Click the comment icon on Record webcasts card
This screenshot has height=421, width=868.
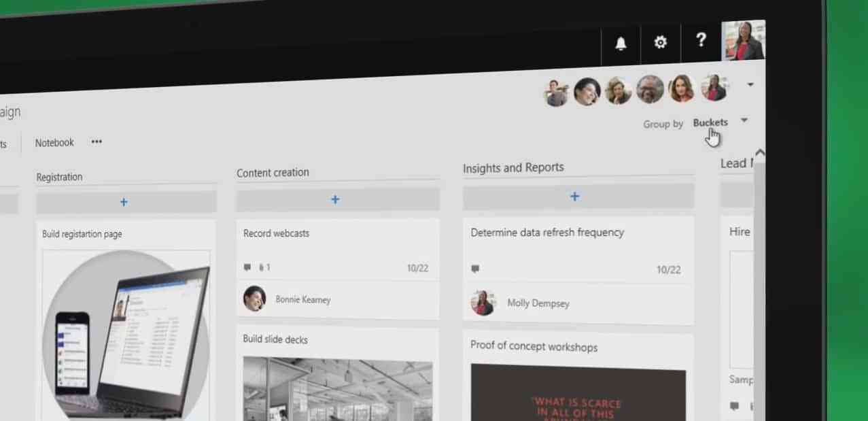coord(247,267)
